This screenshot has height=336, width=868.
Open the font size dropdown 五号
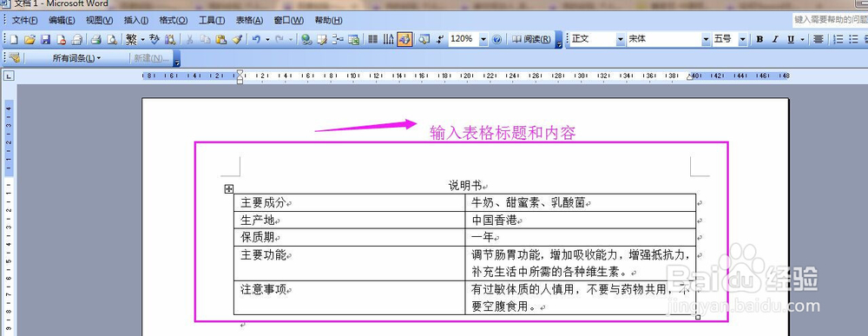742,39
